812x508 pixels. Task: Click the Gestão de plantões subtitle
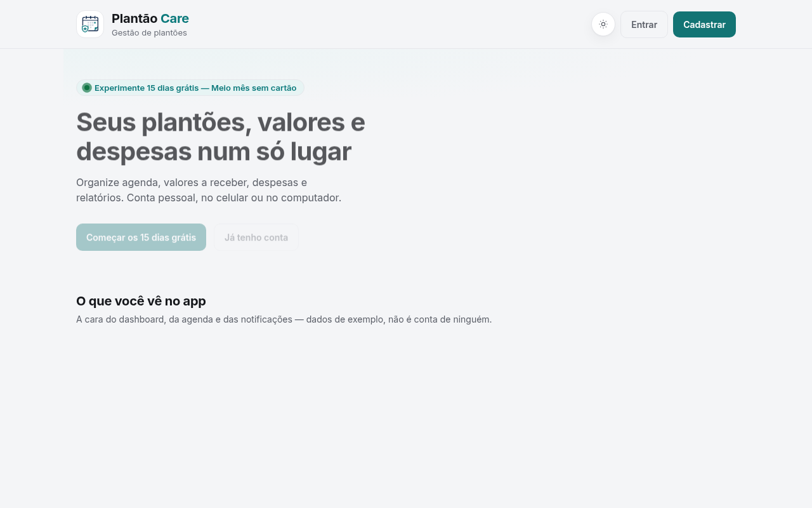point(149,32)
